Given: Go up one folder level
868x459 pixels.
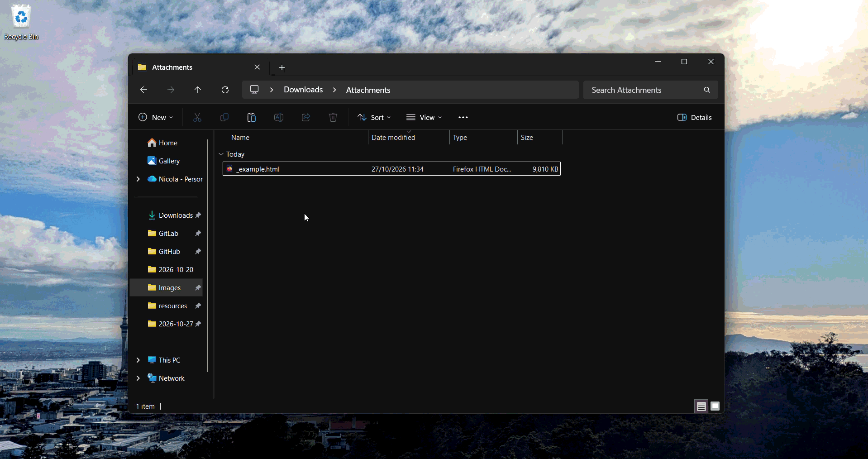Looking at the screenshot, I should coord(198,90).
